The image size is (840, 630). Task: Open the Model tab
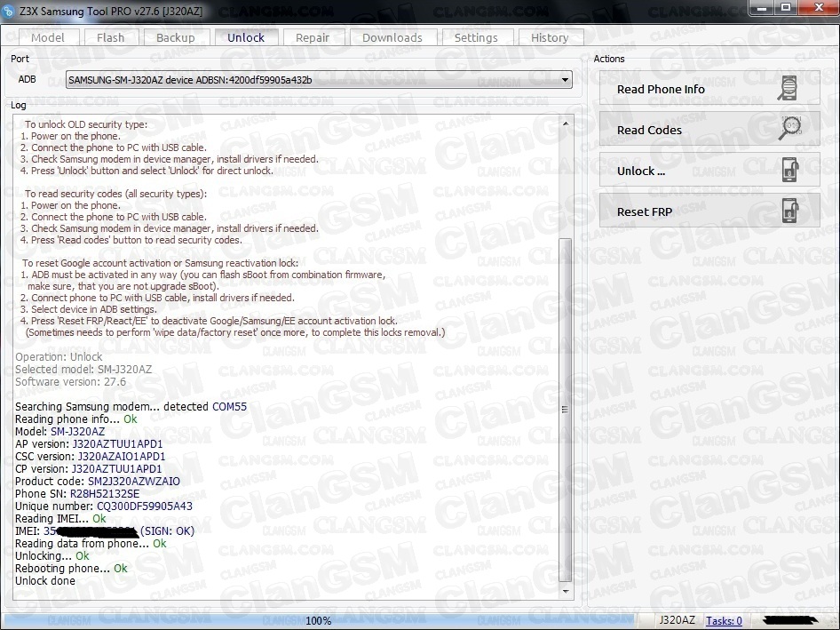tap(48, 37)
